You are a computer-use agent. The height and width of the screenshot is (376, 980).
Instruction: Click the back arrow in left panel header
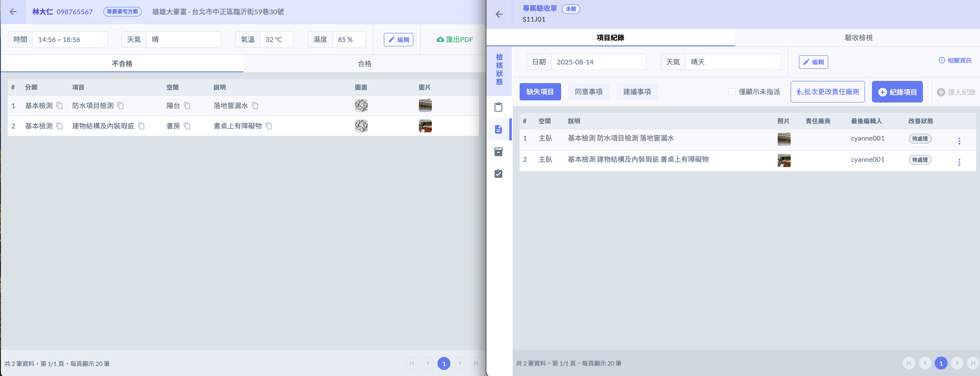13,12
